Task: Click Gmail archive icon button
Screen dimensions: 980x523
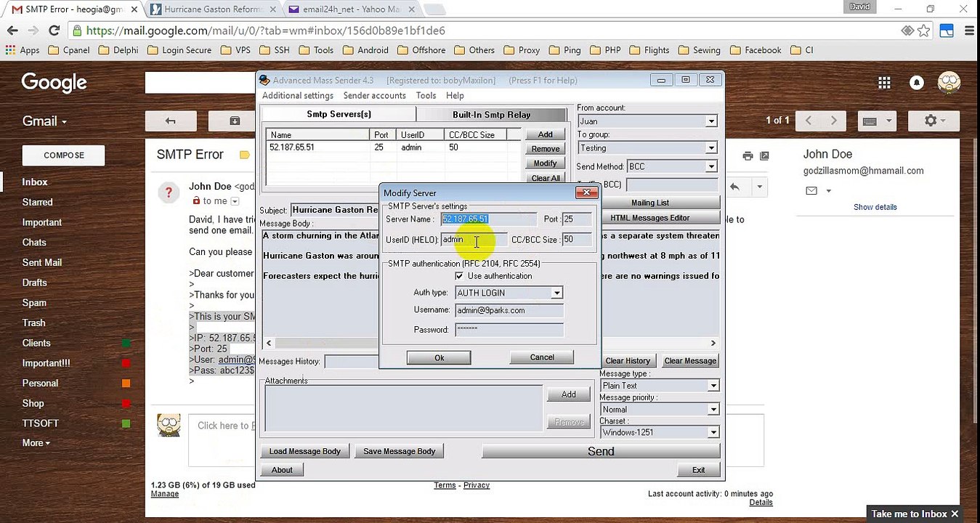Action: coord(234,121)
